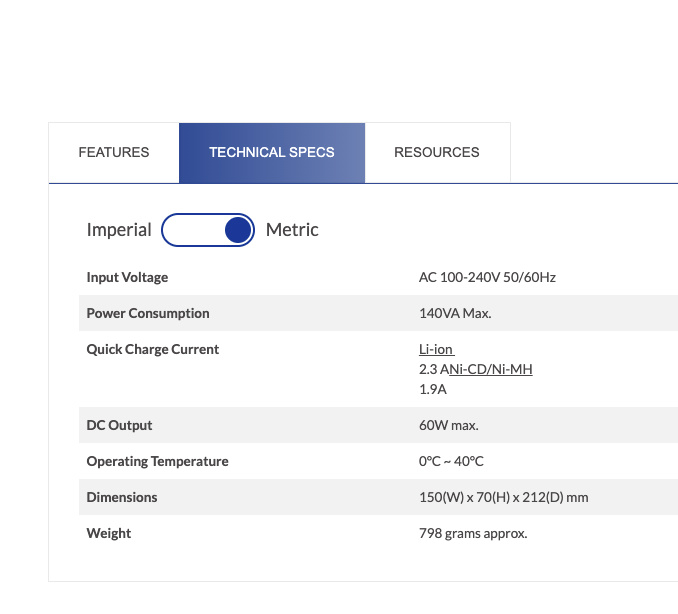Image resolution: width=678 pixels, height=614 pixels.
Task: Select the 150(W) x 70(H) x 212(D) mm value
Action: pyautogui.click(x=503, y=497)
